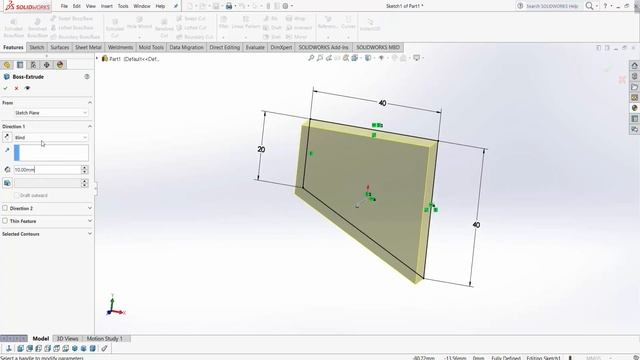Open SOLIDWORKS Forum in task pane
640x360 pixels.
click(x=634, y=129)
